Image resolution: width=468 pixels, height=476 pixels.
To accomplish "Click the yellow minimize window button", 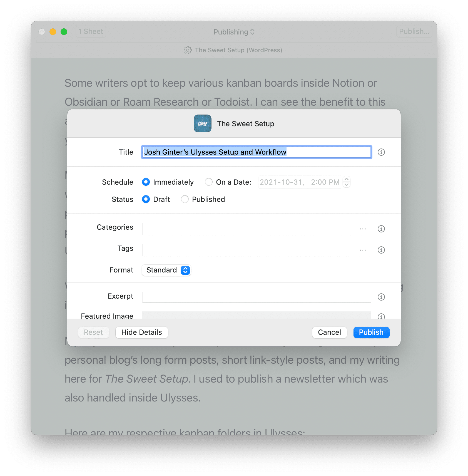I will 53,32.
